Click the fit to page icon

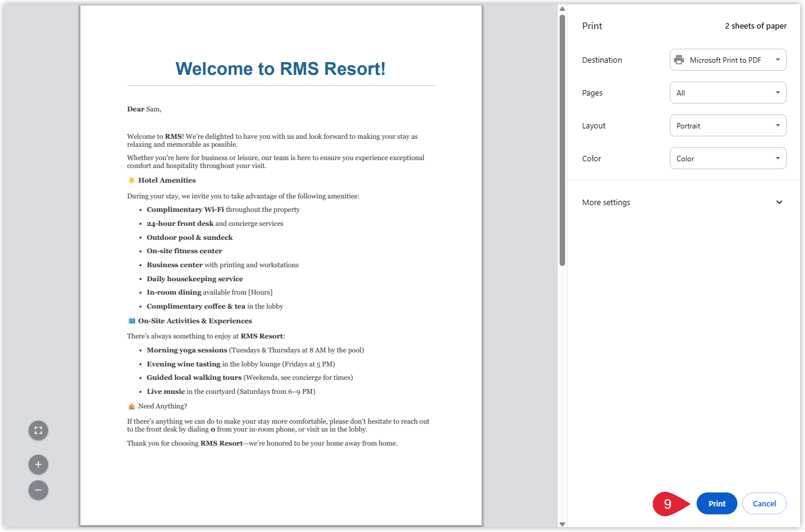click(38, 430)
